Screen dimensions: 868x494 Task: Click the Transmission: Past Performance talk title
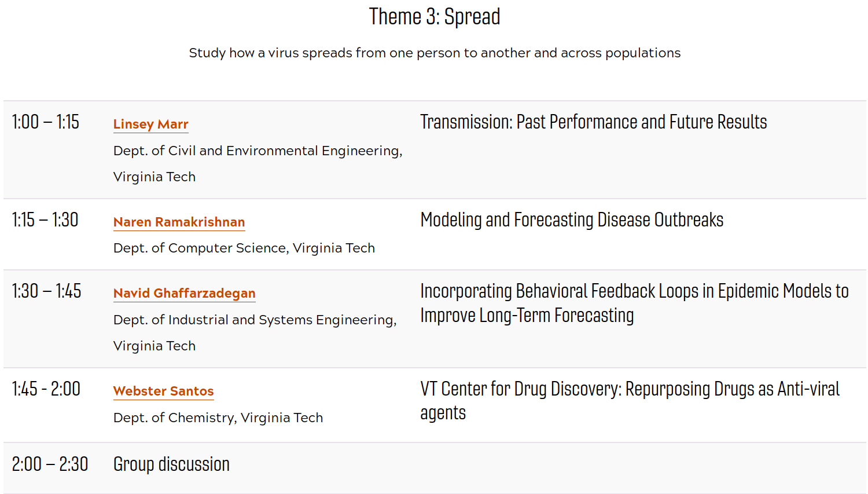[594, 122]
